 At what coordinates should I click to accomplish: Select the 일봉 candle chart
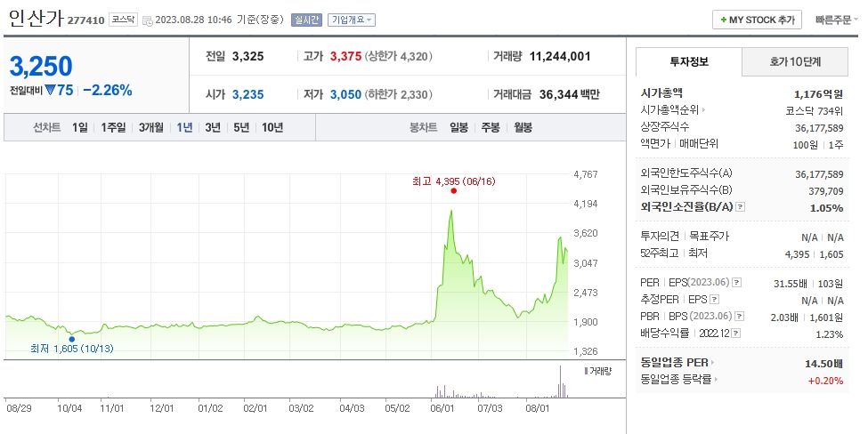(458, 128)
